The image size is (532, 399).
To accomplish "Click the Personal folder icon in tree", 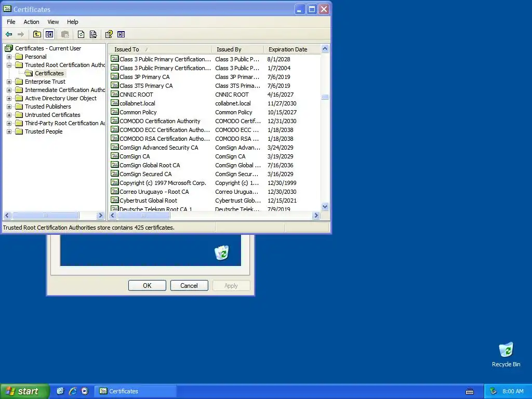I will click(x=19, y=57).
